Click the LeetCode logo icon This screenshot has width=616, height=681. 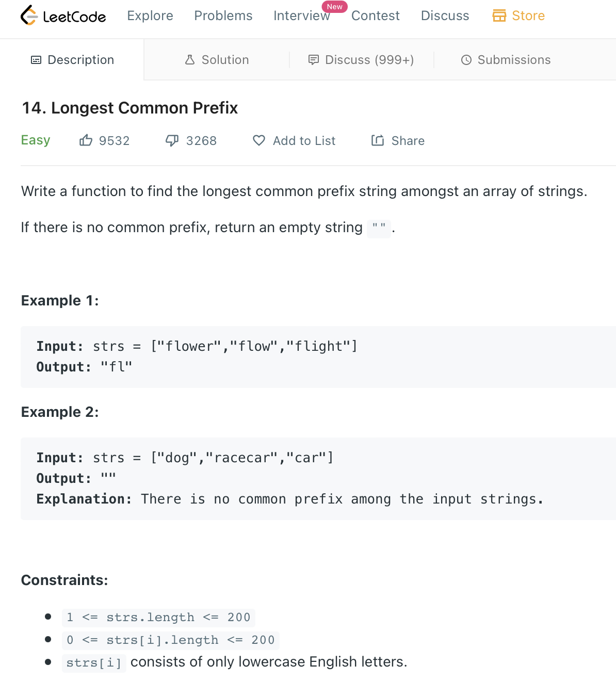point(29,15)
